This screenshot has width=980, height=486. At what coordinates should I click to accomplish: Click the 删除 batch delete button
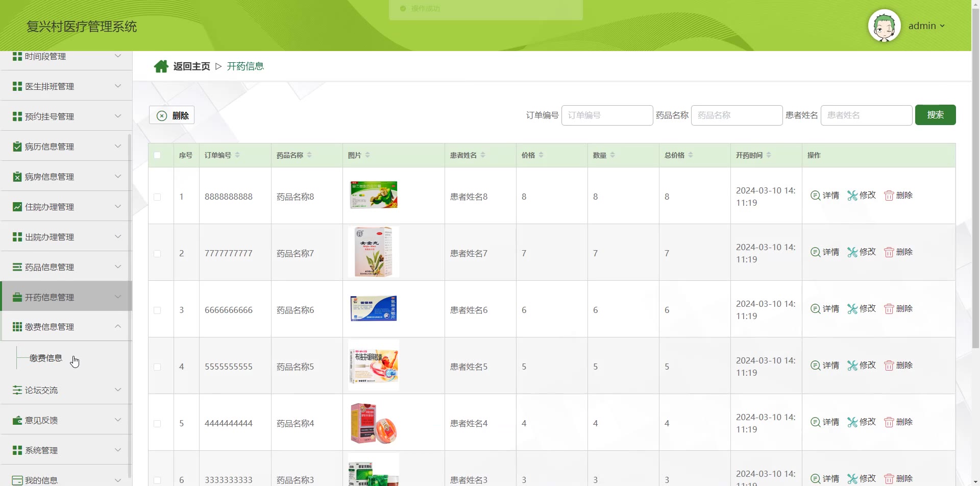click(171, 115)
